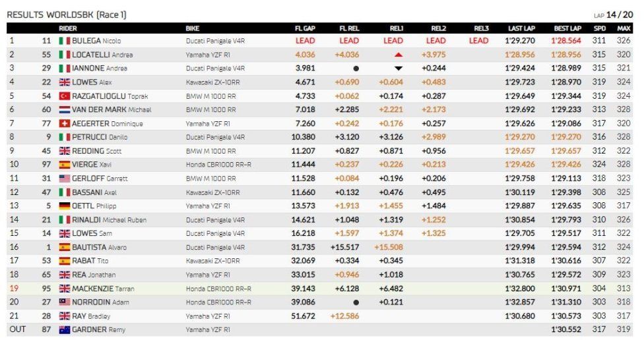Screen dimensions: 644x340
Task: Click Bulega's best lap 1'28.564
Action: pos(566,41)
